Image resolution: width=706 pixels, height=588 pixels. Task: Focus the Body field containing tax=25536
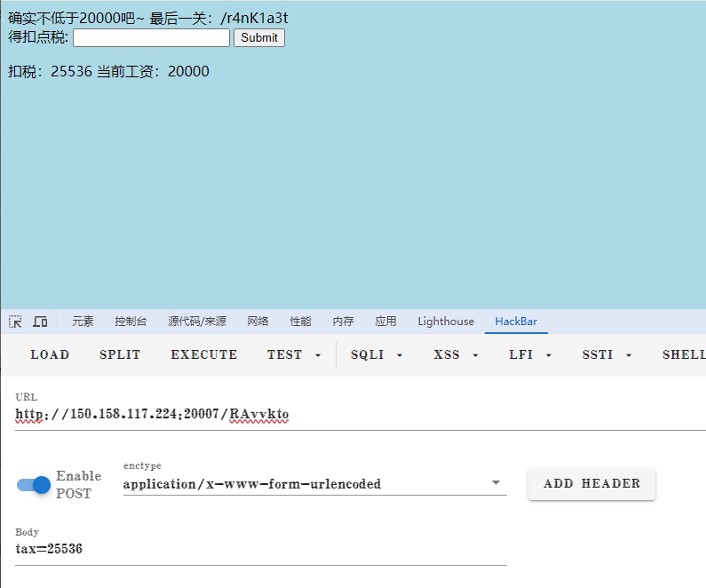click(x=260, y=549)
